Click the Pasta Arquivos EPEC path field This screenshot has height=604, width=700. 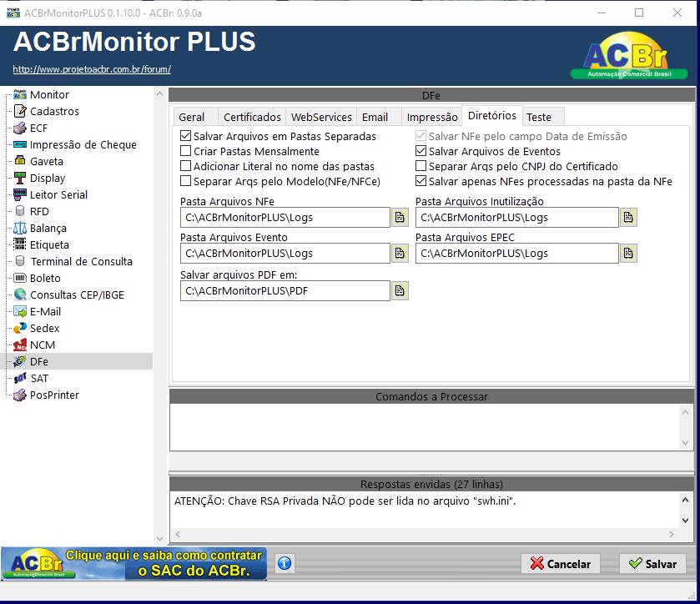click(517, 254)
